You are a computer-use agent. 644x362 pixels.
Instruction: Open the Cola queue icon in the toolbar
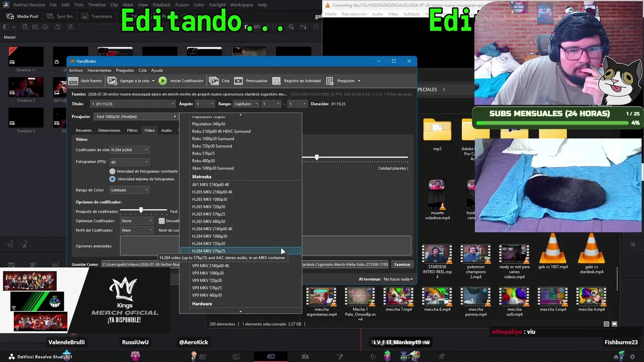tap(214, 80)
